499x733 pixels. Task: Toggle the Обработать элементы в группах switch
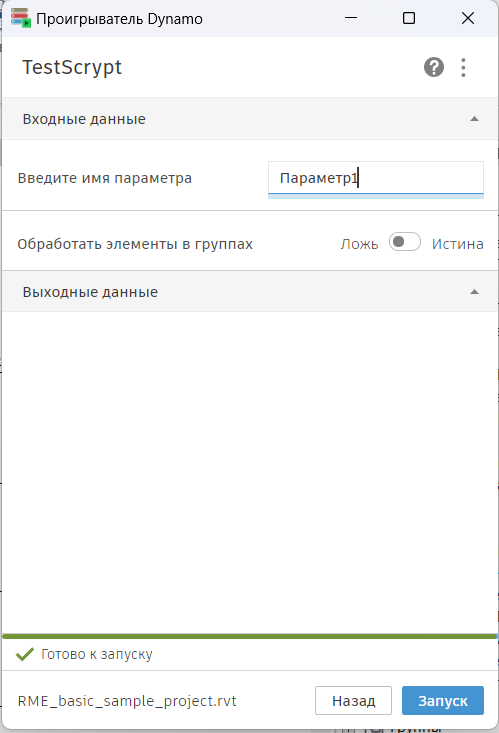point(405,242)
